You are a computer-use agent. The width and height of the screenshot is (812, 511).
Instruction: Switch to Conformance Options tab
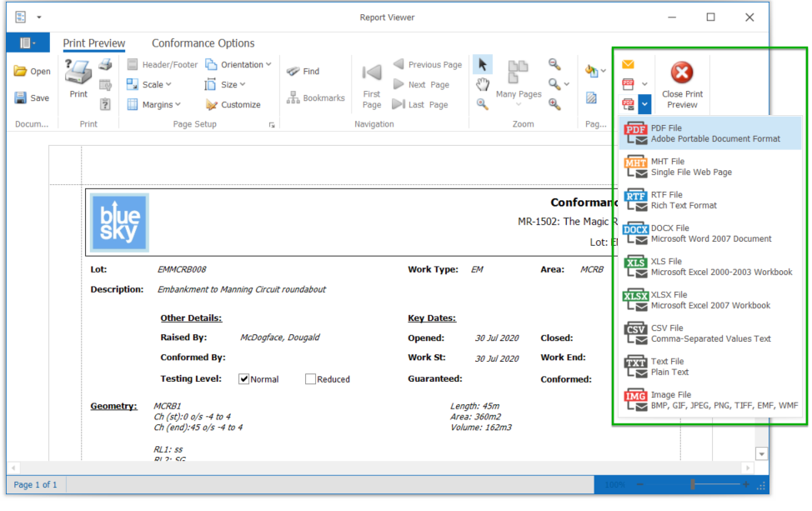[203, 43]
